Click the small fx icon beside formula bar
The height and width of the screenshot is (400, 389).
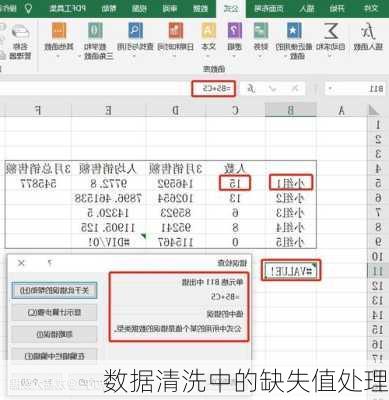[x=251, y=88]
